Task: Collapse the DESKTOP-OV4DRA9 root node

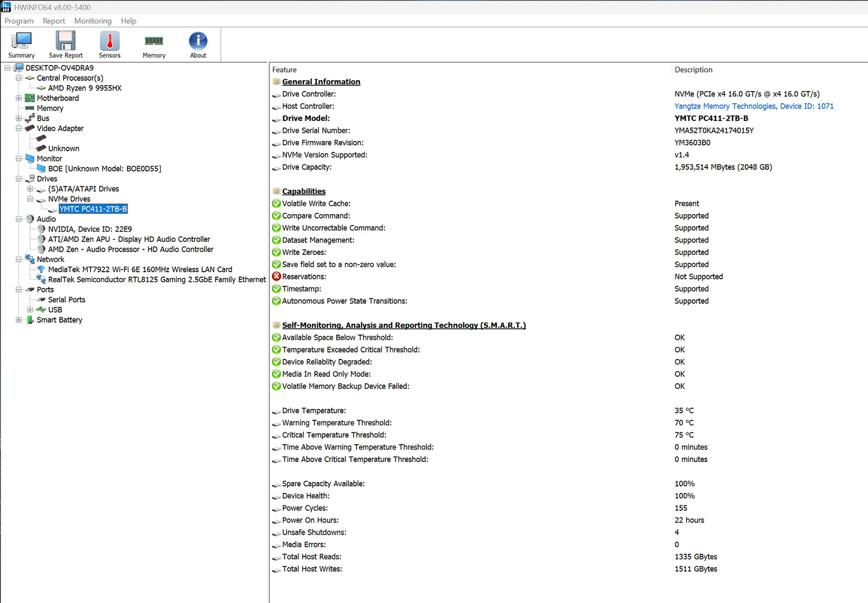Action: pyautogui.click(x=8, y=68)
